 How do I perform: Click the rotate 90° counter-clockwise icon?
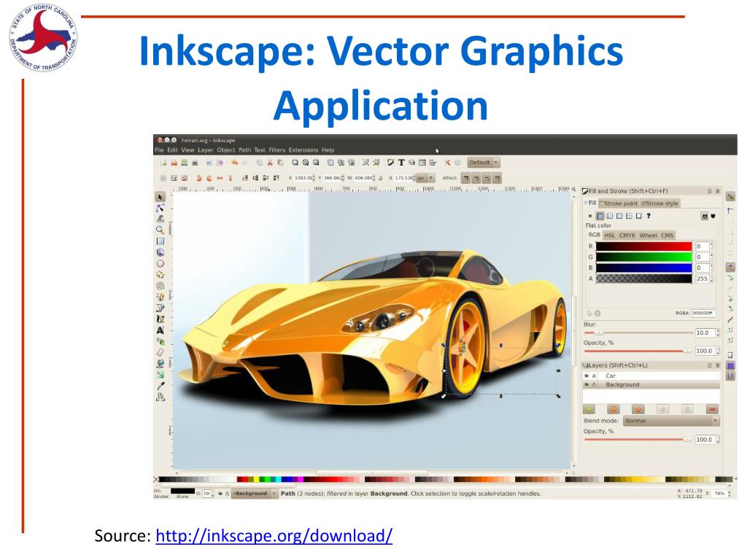point(198,178)
